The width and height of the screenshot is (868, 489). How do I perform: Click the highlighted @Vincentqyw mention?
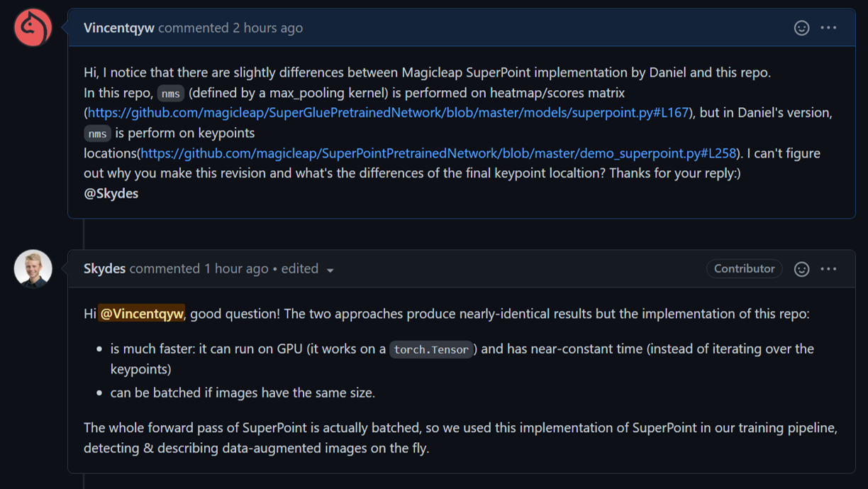[x=142, y=314]
